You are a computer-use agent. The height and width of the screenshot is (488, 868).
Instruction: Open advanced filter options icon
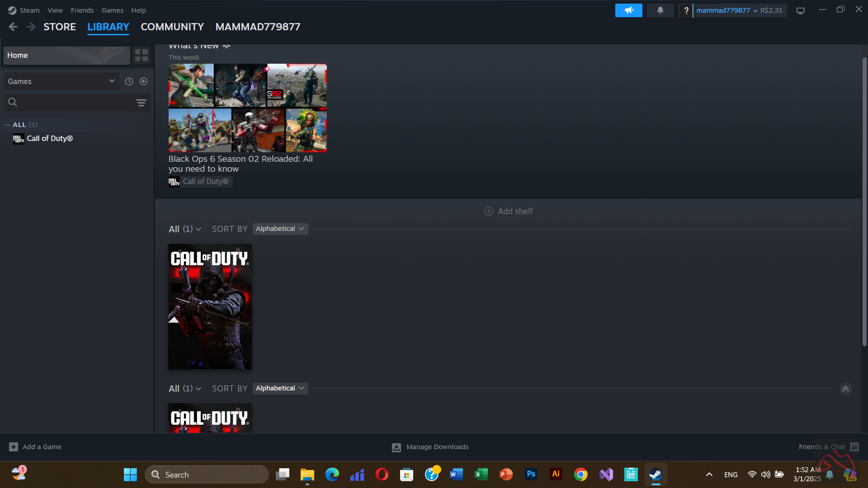point(141,103)
